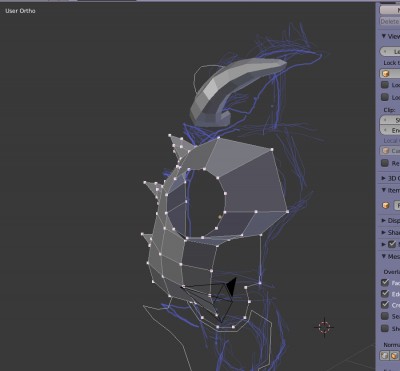
Task: Enable the Render Border checkbox below Local Camera
Action: click(385, 163)
